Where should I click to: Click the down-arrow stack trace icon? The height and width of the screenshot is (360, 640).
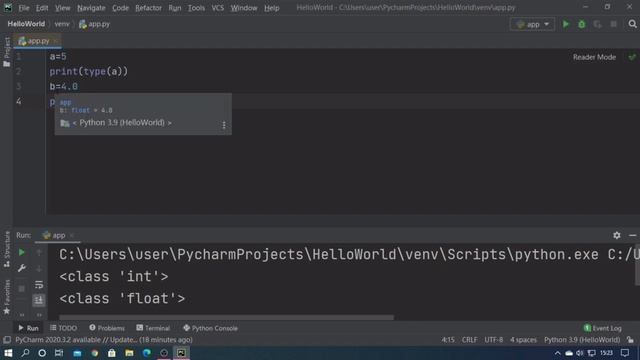[39, 269]
